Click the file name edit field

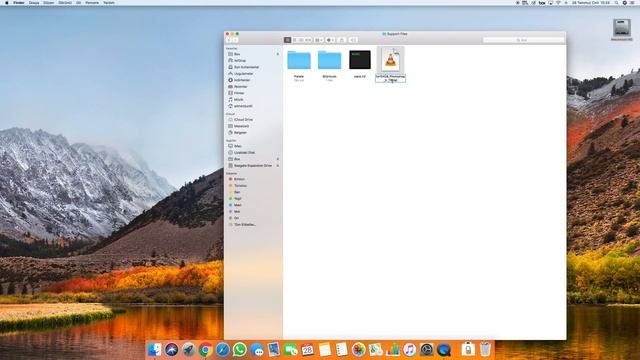point(391,78)
